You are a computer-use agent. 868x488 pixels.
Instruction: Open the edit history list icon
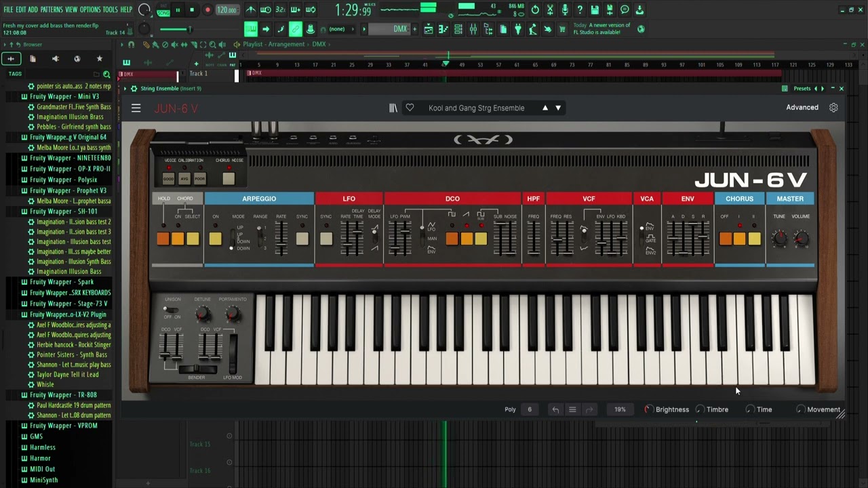pos(572,409)
